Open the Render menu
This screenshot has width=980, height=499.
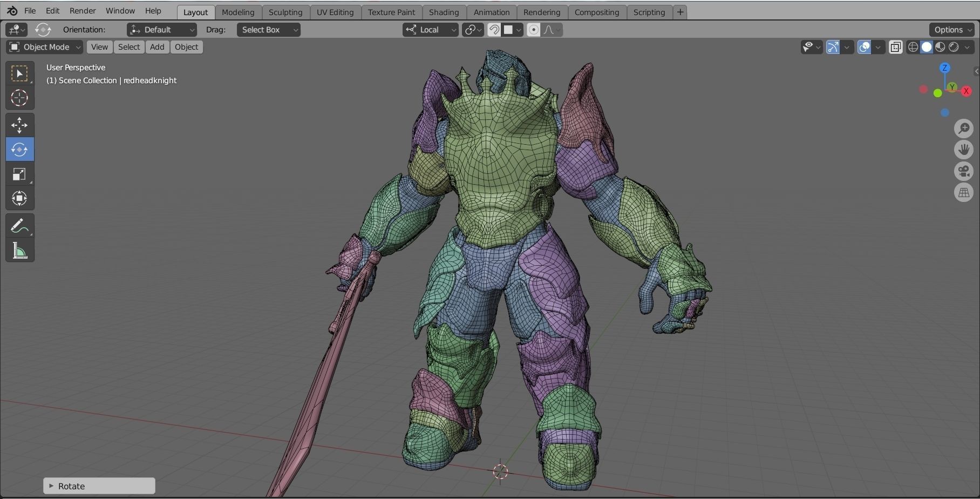click(x=83, y=10)
